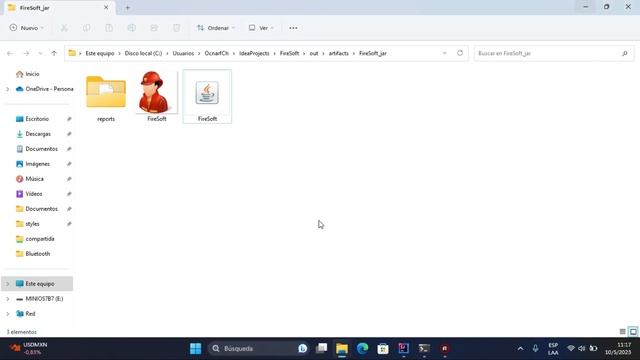Open Task View from taskbar

pos(322,349)
